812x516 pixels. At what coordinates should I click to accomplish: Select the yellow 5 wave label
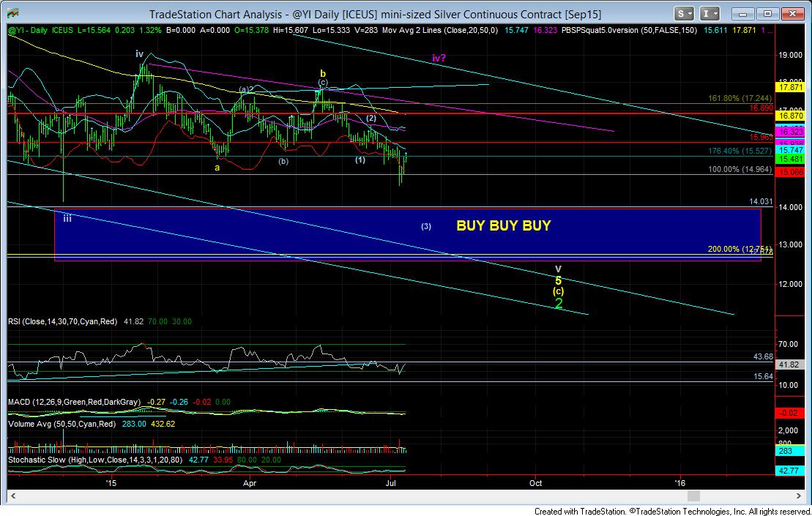pos(558,280)
